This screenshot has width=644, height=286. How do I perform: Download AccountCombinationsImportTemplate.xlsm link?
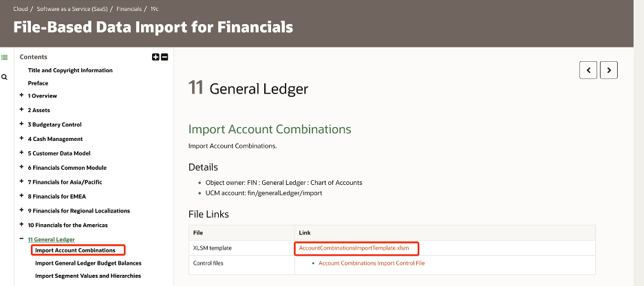pos(354,248)
